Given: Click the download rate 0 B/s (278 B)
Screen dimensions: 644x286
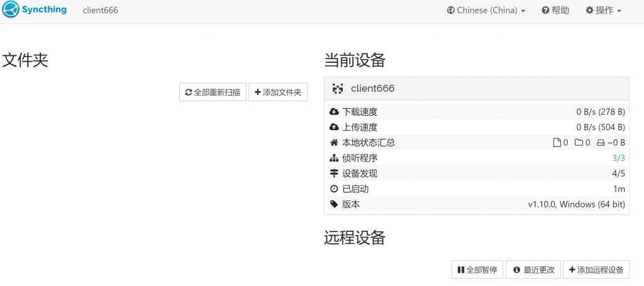Looking at the screenshot, I should (x=601, y=112).
